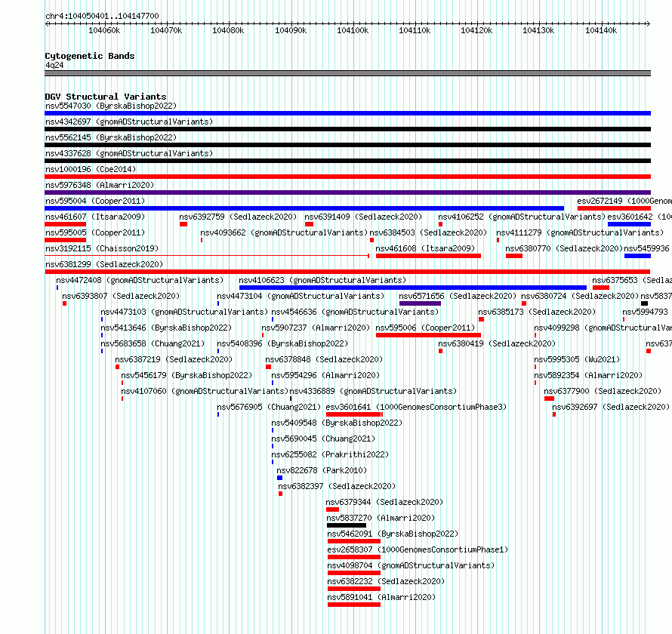
Task: Select the nsv4111279 gnomAD variant label
Action: click(x=580, y=232)
